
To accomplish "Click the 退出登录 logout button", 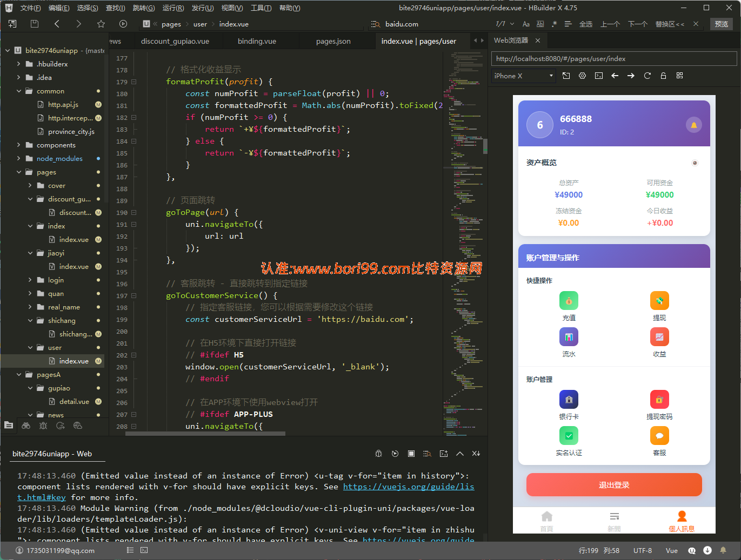I will (x=614, y=485).
